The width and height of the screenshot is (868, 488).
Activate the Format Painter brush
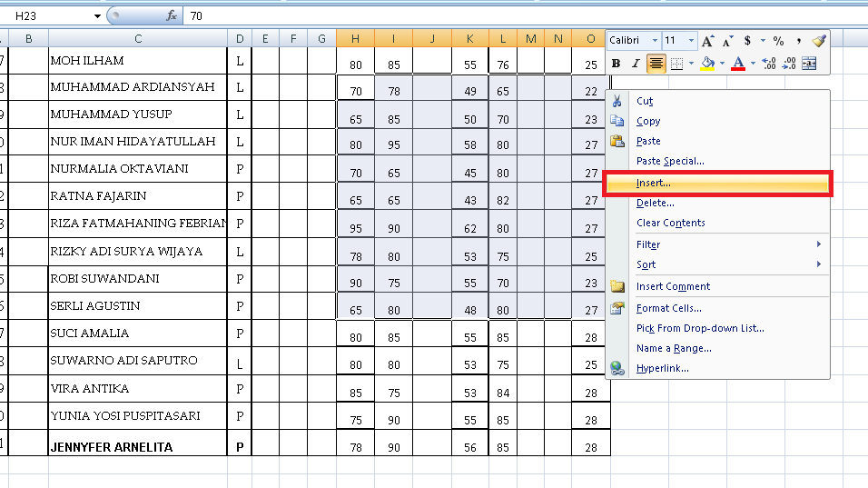pyautogui.click(x=819, y=40)
